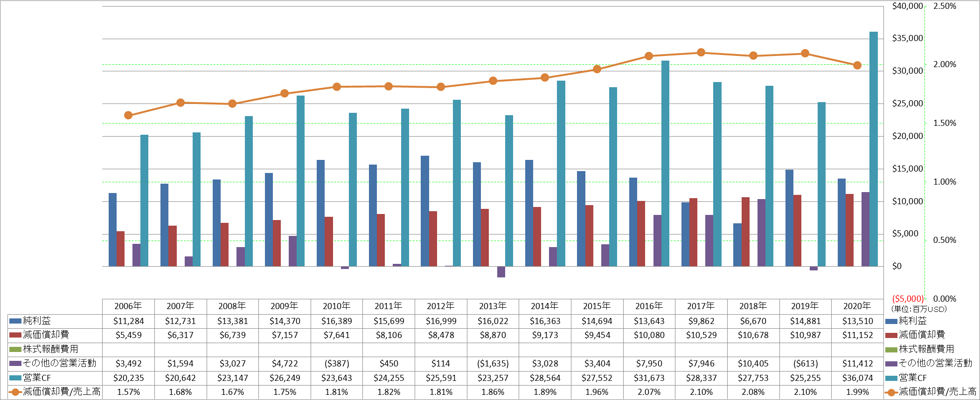This screenshot has height=400, width=980.
Task: Click the 営業CF value $31,673
Action: [x=649, y=378]
